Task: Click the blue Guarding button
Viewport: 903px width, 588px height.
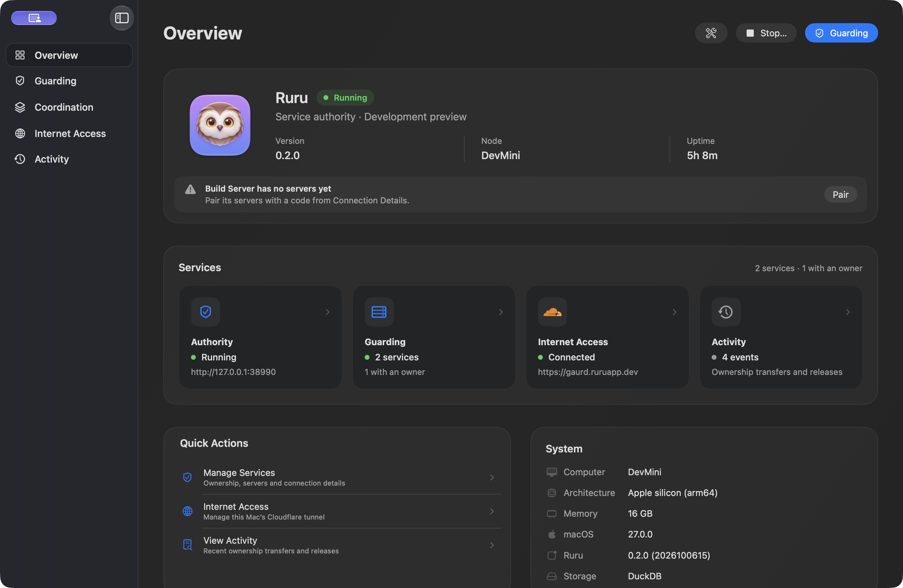Action: pyautogui.click(x=841, y=33)
